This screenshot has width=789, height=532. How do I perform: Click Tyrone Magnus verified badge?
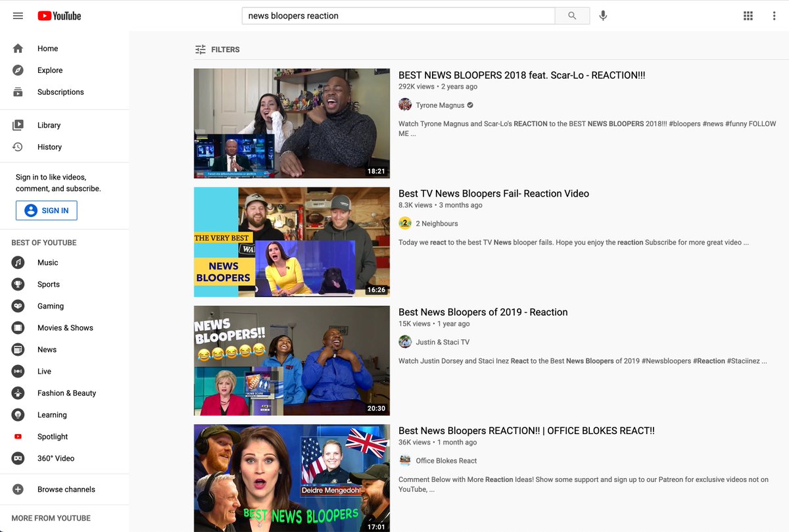point(470,105)
